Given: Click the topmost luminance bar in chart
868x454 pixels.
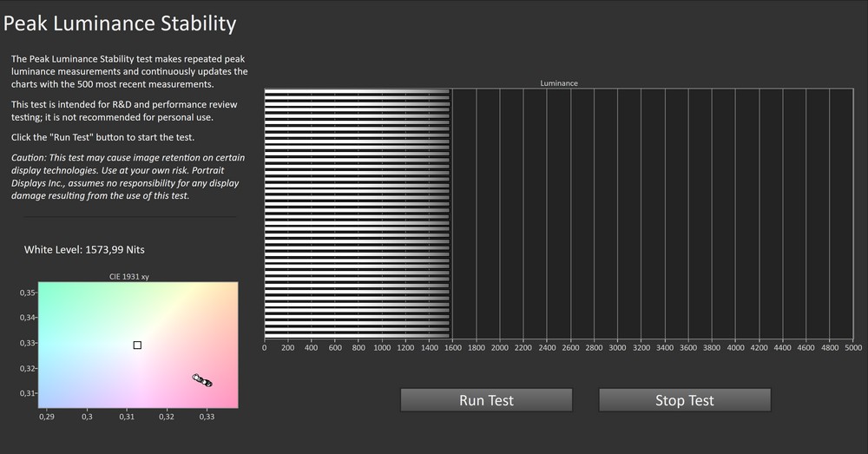Looking at the screenshot, I should 356,92.
